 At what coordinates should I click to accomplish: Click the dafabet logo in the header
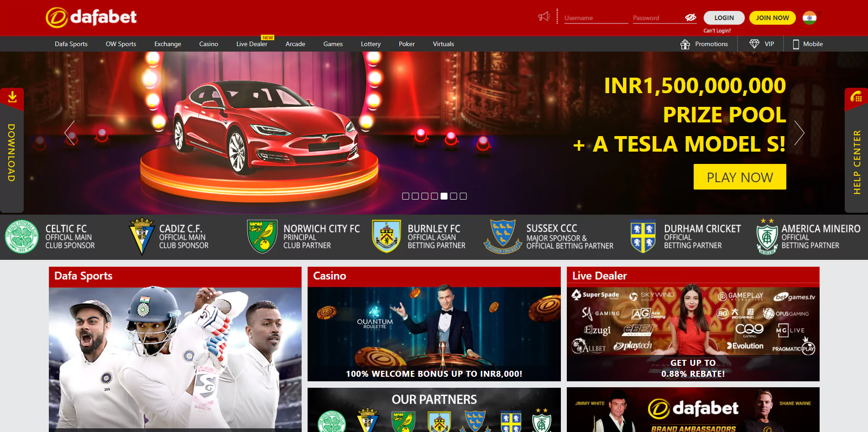[x=91, y=17]
